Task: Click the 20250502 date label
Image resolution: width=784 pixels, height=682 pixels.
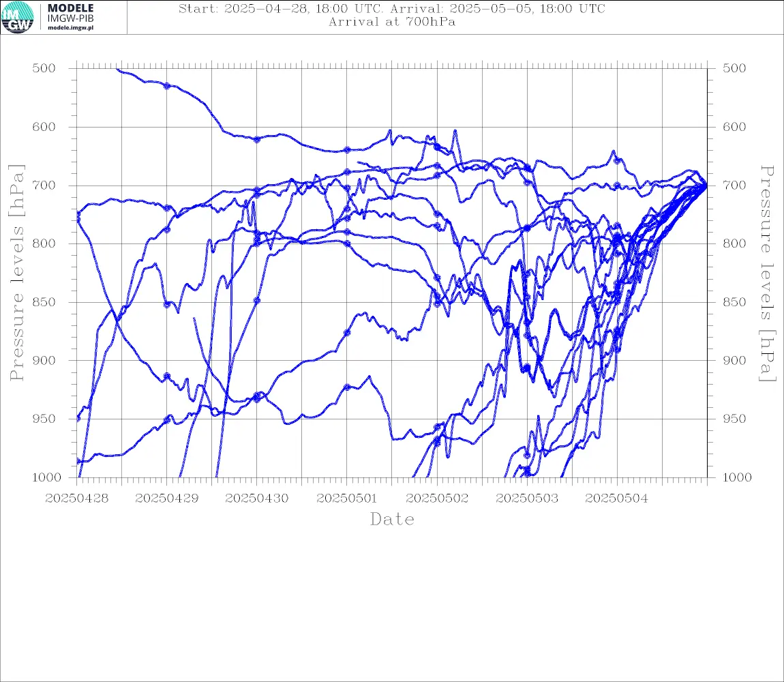Action: coord(437,499)
